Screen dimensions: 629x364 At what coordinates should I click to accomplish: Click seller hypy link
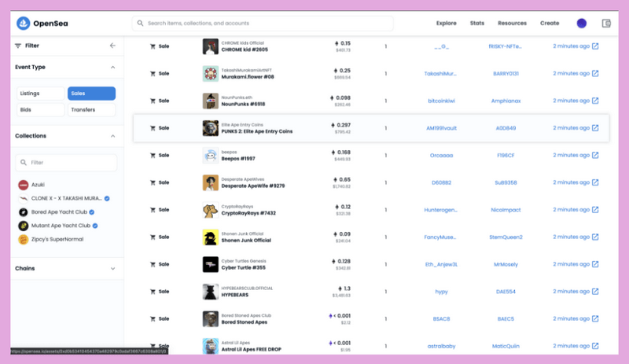pyautogui.click(x=441, y=292)
